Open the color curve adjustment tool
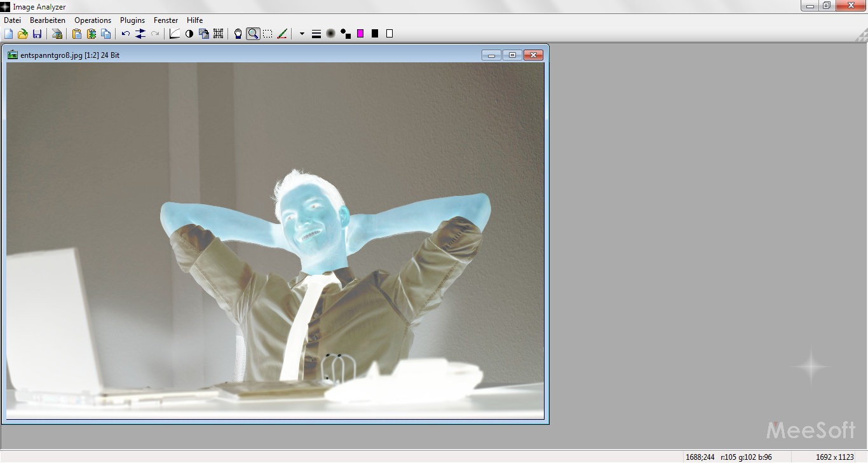 [x=175, y=34]
